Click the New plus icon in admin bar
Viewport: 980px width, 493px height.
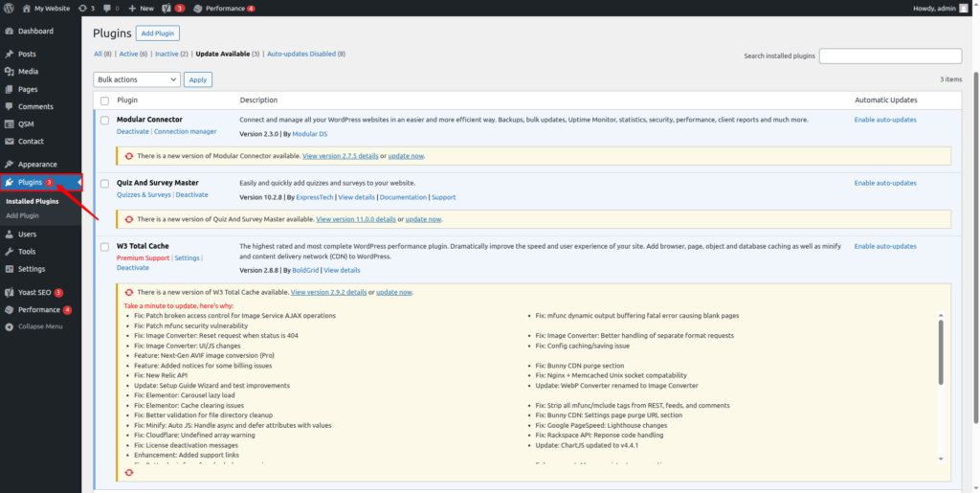(132, 8)
